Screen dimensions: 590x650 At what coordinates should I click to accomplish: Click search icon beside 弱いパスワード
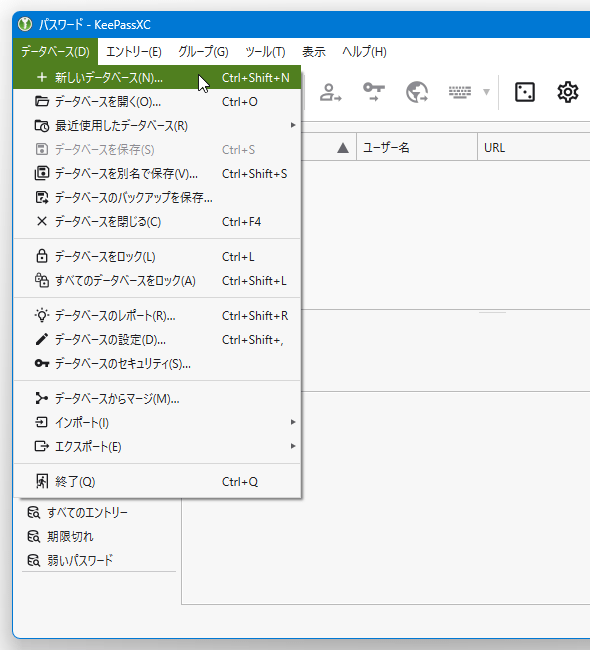coord(34,561)
